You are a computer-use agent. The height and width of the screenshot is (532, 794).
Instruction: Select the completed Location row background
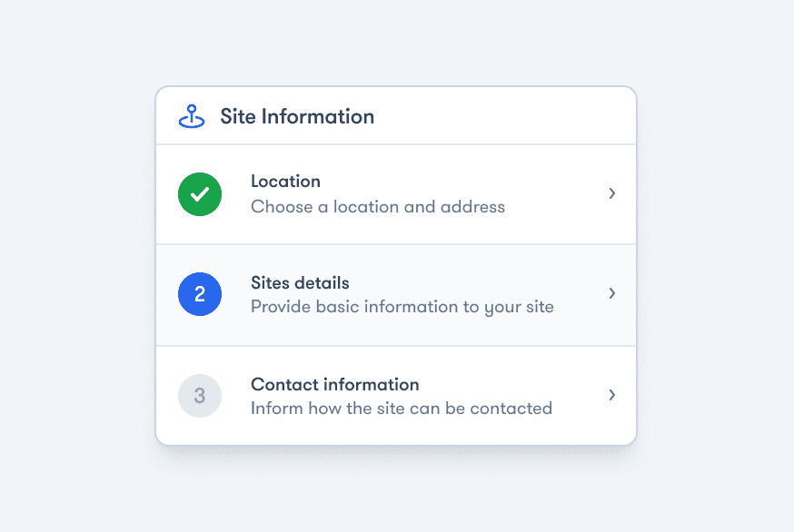396,194
